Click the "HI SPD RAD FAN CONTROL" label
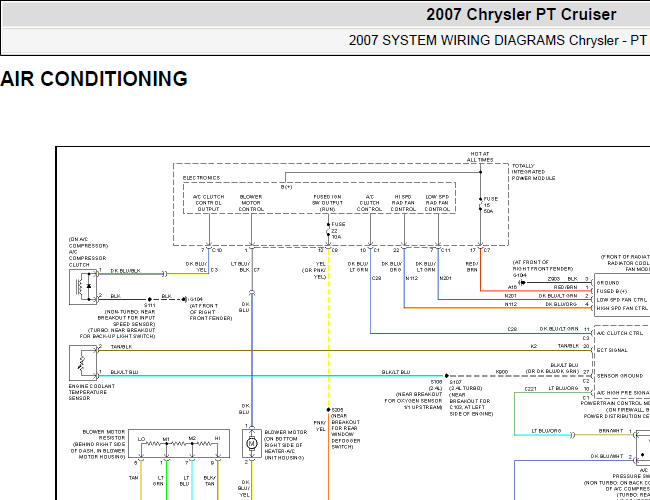Viewport: 650px width, 500px height. pos(403,203)
